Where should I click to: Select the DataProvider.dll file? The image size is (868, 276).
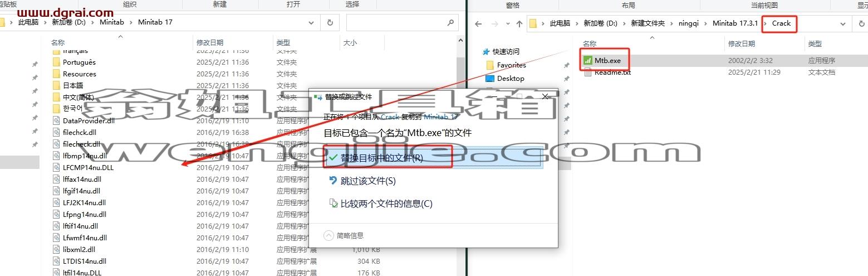(89, 120)
